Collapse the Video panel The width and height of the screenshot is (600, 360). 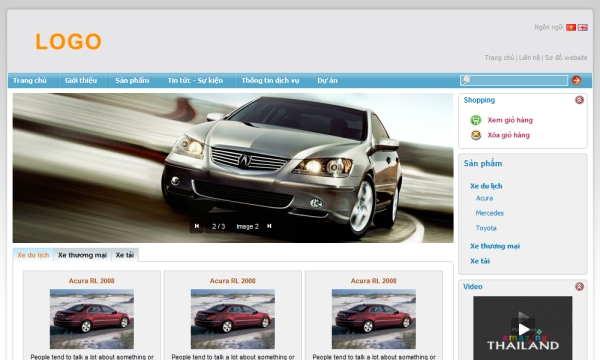click(579, 286)
